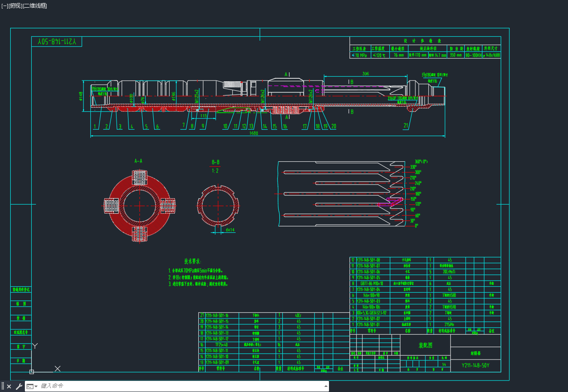Select the 装配图 title block text
The width and height of the screenshot is (568, 392).
click(425, 345)
